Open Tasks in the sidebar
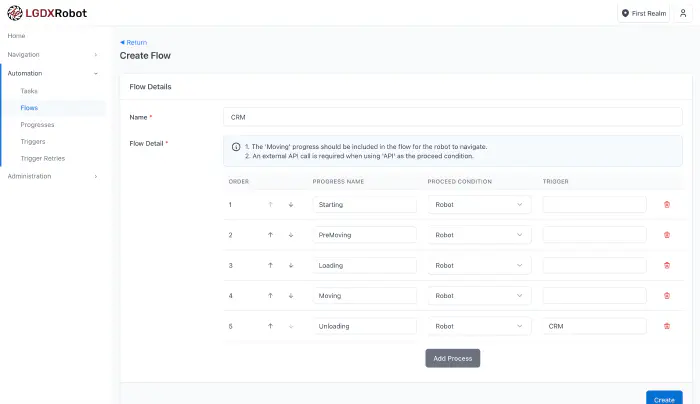This screenshot has width=700, height=404. tap(29, 91)
